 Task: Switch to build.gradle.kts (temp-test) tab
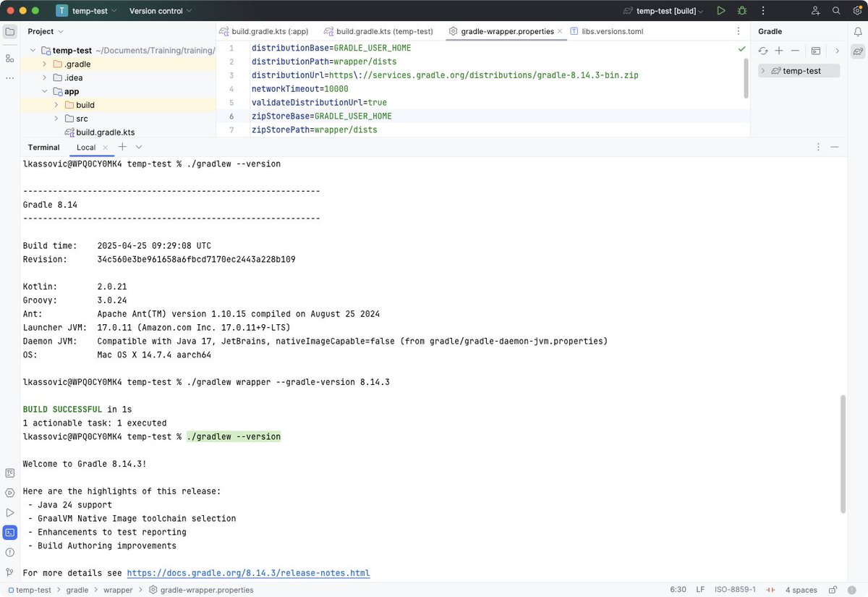[378, 31]
